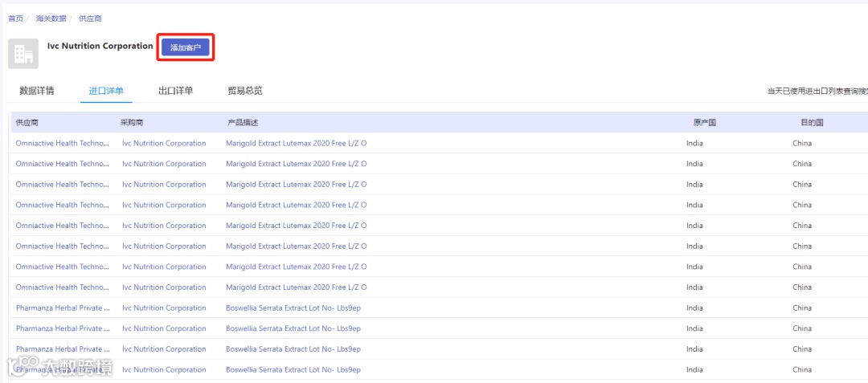Click the gray company building icon
The width and height of the screenshot is (868, 383).
(23, 54)
